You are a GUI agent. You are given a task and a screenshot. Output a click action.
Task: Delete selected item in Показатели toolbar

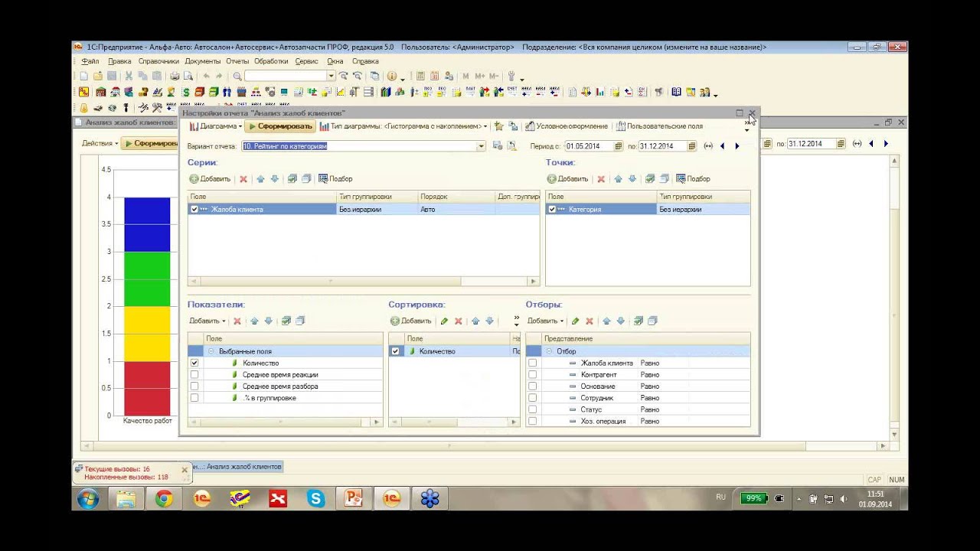click(x=237, y=321)
